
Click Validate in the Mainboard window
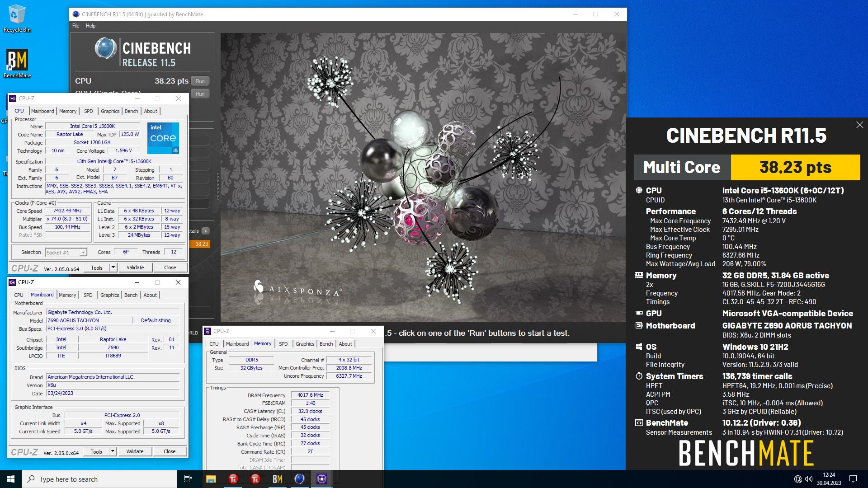135,451
